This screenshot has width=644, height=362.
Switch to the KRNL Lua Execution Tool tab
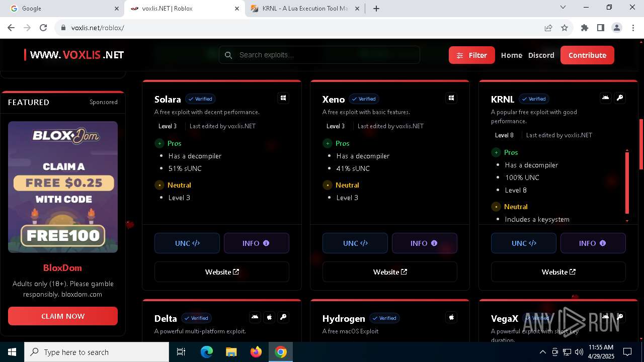coord(305,9)
